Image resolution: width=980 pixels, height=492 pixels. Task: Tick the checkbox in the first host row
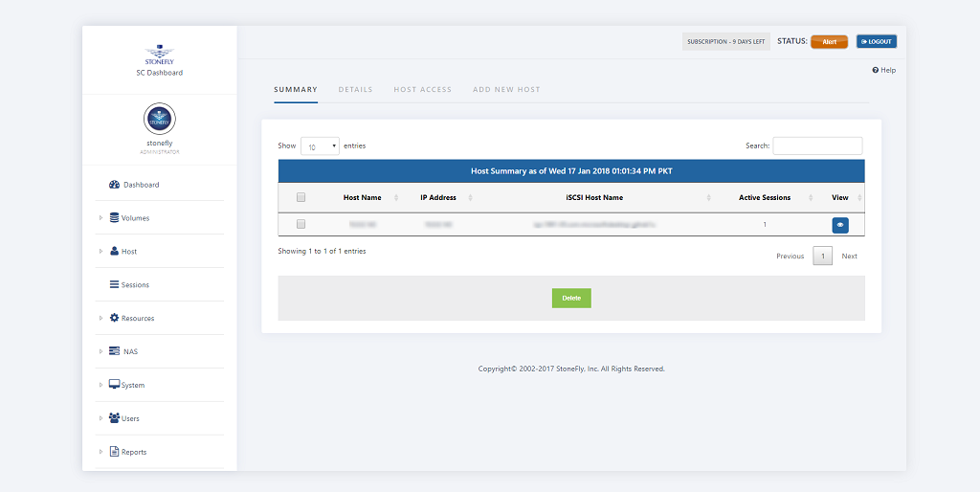point(301,224)
